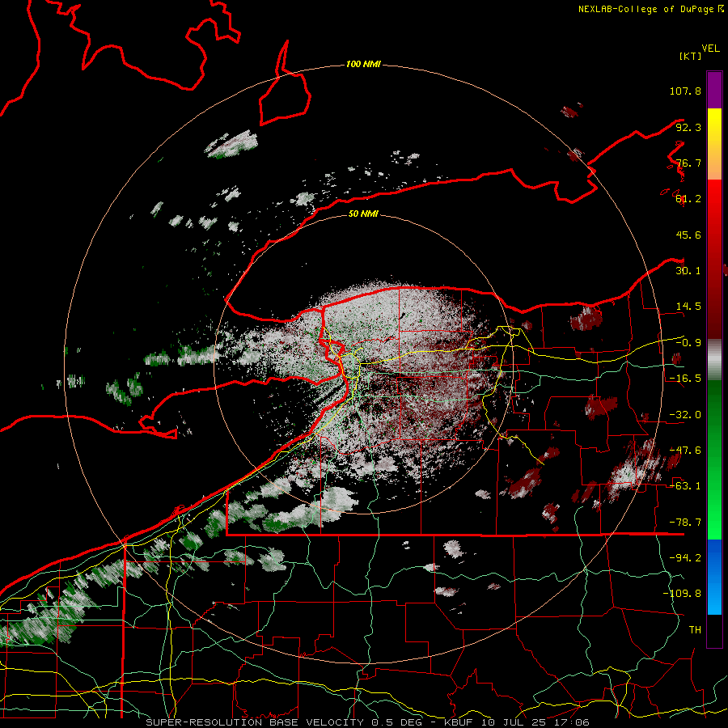Click the 100 NMI range ring label
728x728 pixels.
(363, 64)
